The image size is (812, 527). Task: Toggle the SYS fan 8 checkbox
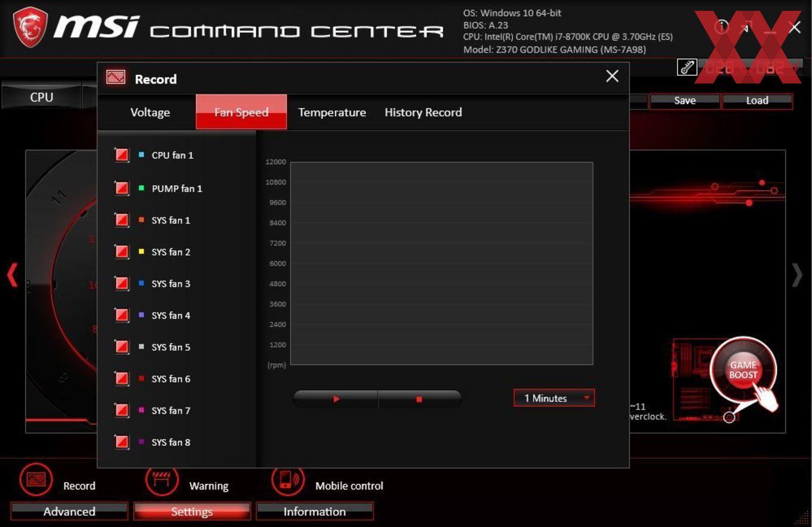tap(122, 442)
